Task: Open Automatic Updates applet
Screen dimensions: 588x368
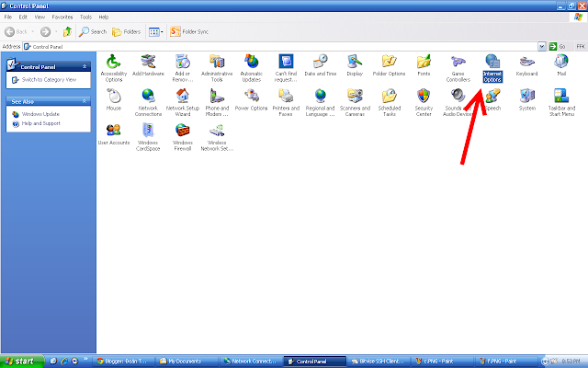Action: (251, 67)
